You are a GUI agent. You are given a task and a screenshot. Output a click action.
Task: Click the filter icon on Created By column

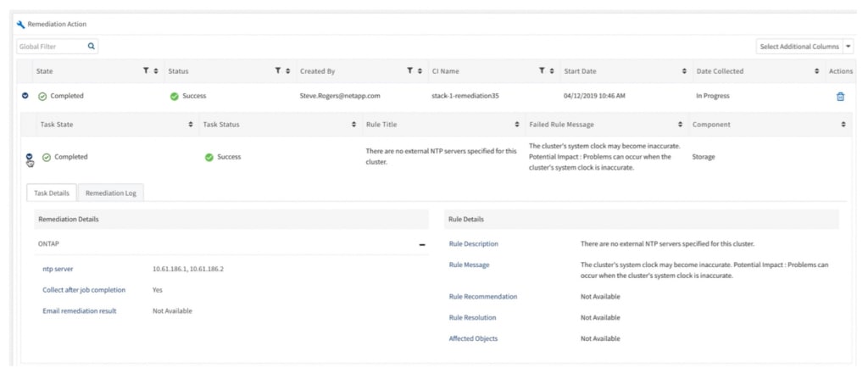pos(409,71)
